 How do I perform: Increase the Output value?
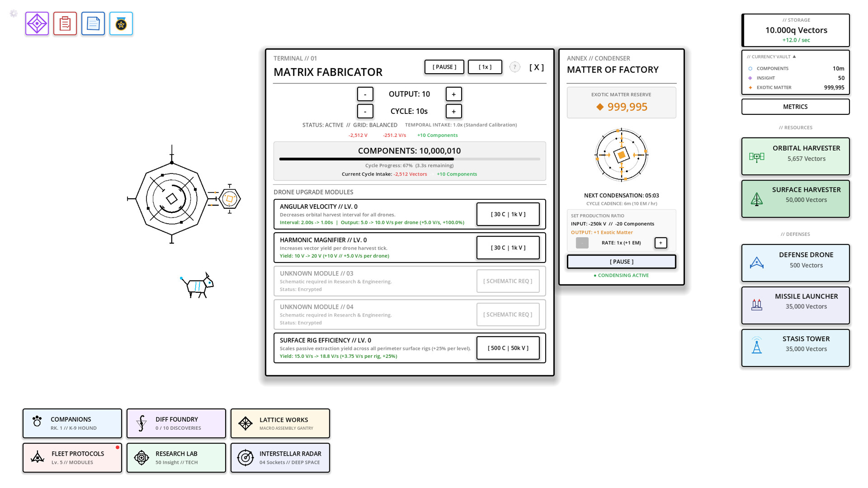[454, 94]
